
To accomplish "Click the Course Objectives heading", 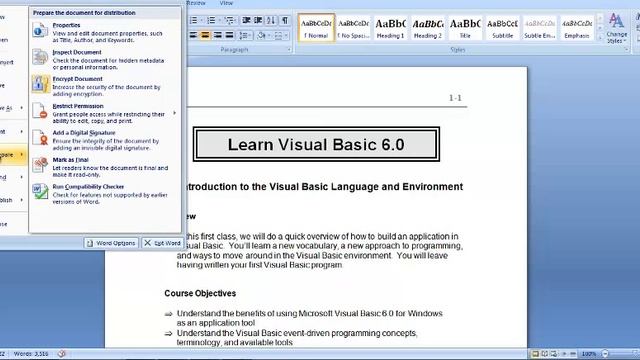I will pyautogui.click(x=200, y=293).
